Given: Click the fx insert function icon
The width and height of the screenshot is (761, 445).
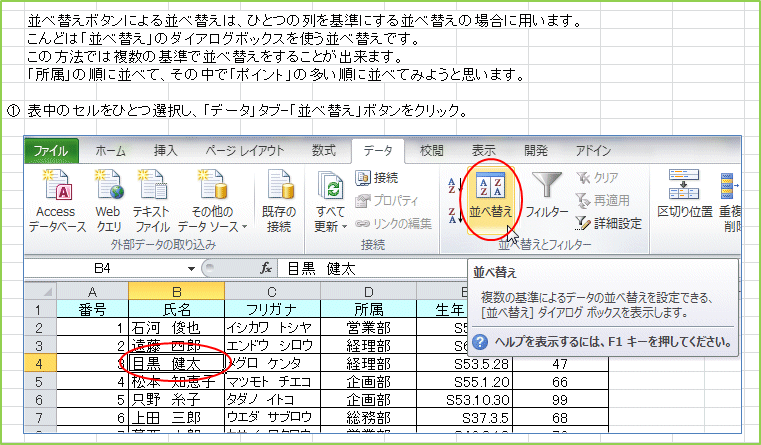Looking at the screenshot, I should click(265, 268).
